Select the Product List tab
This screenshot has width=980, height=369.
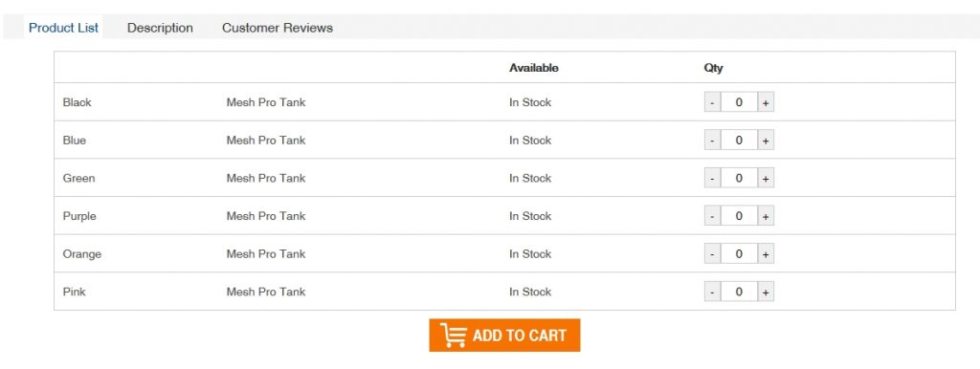tap(64, 28)
